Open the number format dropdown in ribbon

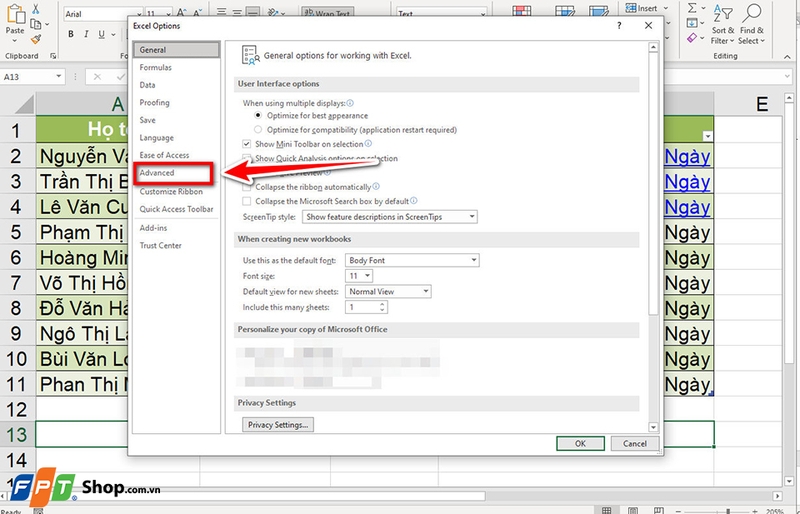(483, 14)
